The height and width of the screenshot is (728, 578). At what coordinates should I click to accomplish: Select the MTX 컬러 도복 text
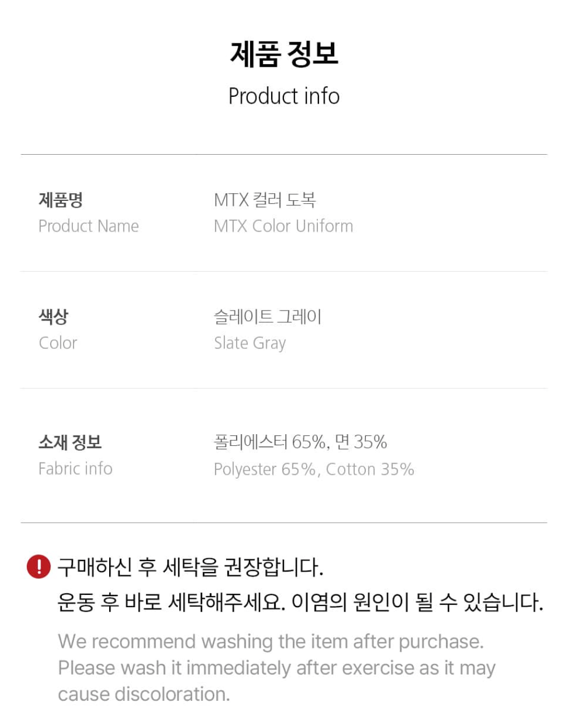click(265, 200)
